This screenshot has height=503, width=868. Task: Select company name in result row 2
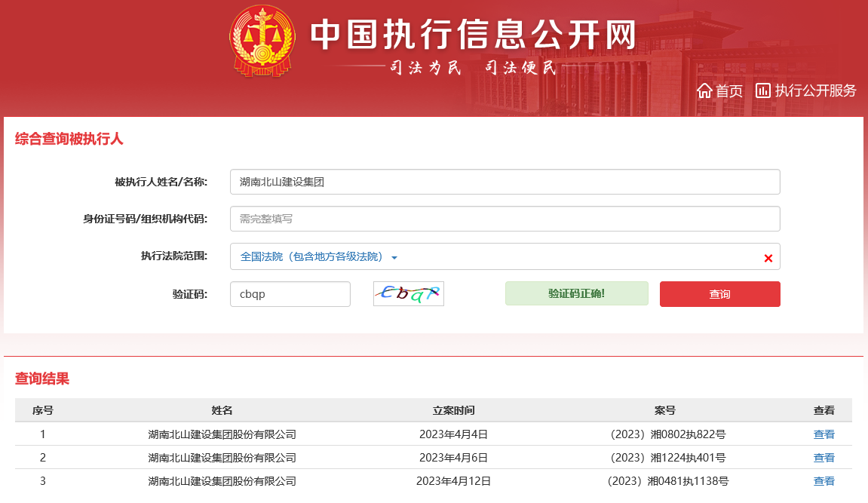222,458
